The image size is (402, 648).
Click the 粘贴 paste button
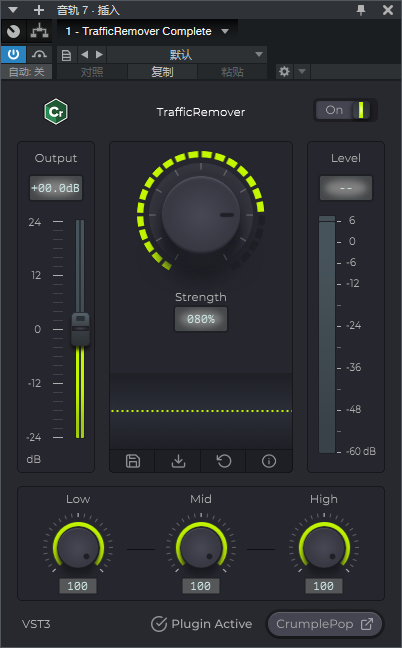[232, 72]
